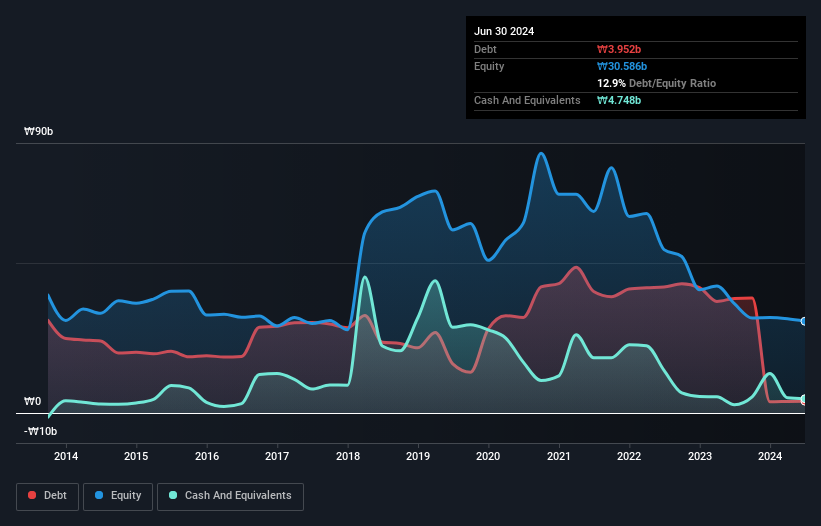821x526 pixels.
Task: Click the teal Cash legend dot
Action: pyautogui.click(x=174, y=495)
